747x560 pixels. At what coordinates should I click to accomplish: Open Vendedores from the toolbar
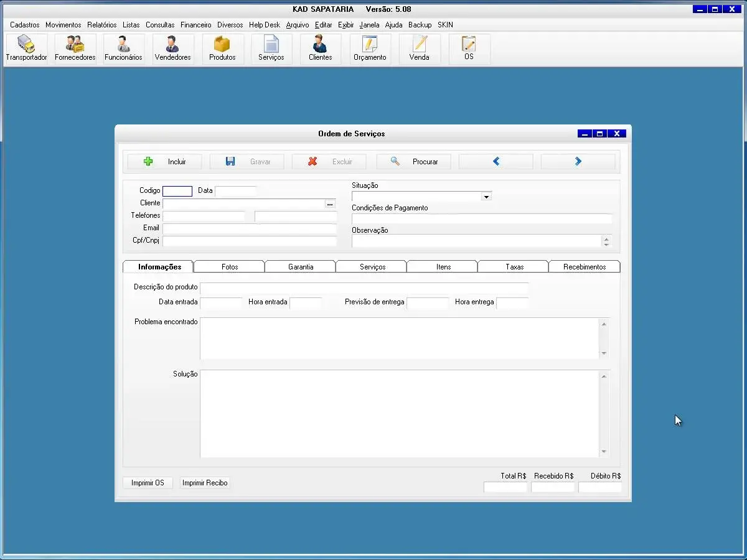[x=172, y=49]
